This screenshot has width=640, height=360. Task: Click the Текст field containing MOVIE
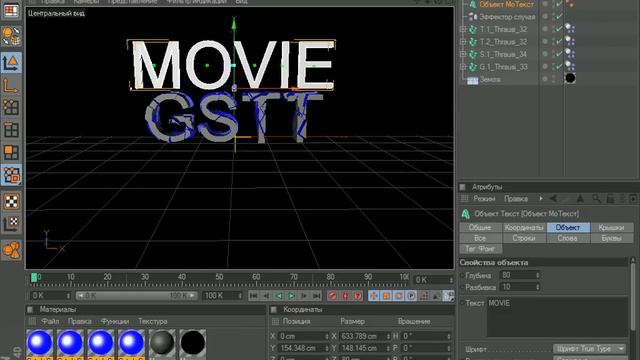coord(557,317)
